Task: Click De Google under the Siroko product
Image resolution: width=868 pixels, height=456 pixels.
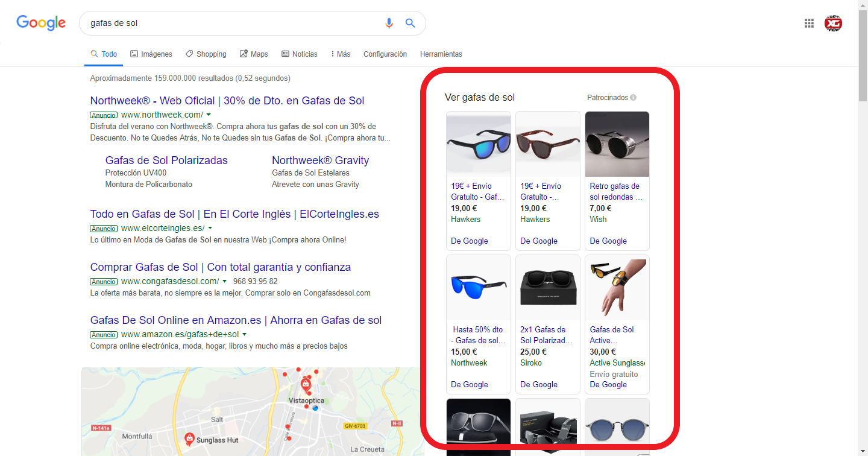Action: point(539,385)
